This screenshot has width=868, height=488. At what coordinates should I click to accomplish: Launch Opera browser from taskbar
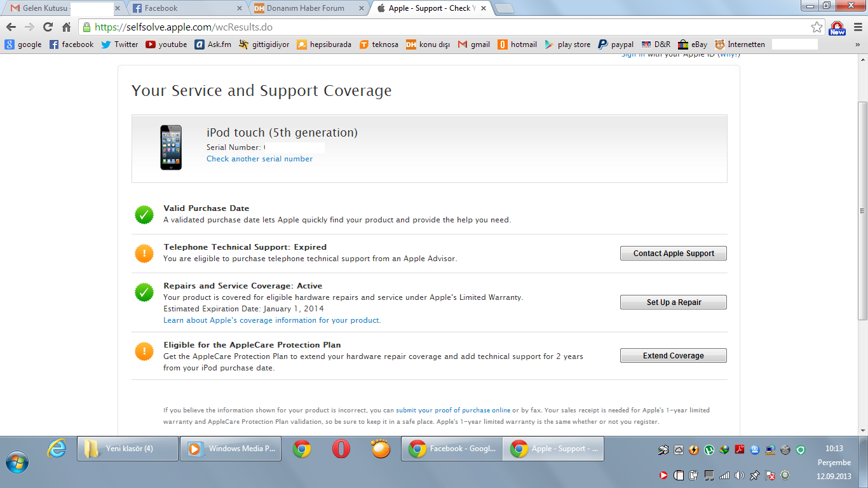(341, 449)
